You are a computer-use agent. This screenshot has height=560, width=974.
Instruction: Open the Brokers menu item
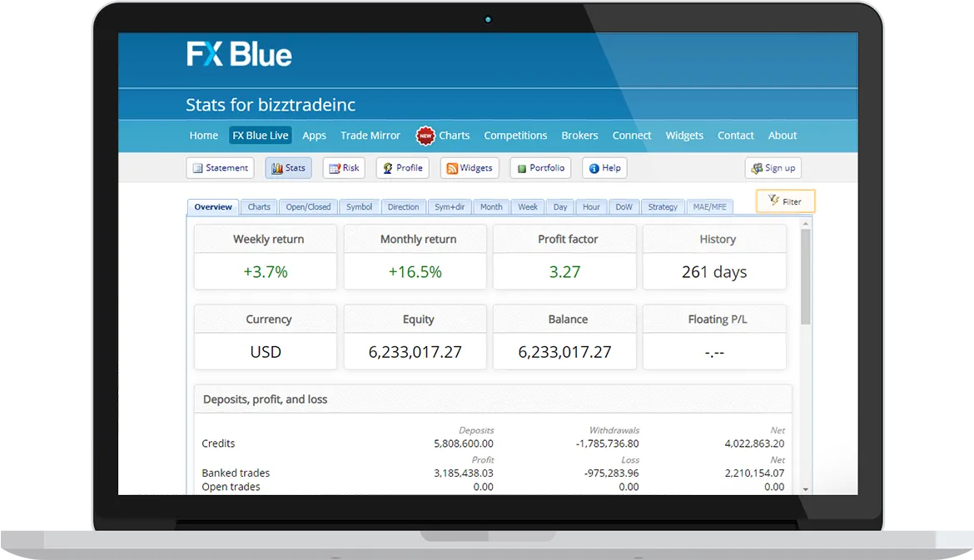579,136
